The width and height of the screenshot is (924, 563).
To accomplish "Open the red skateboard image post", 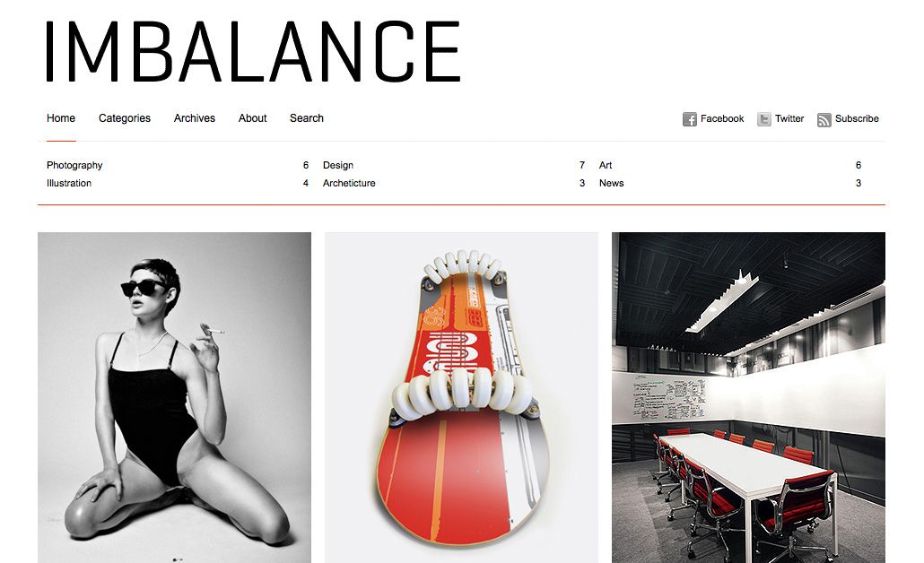I will pyautogui.click(x=461, y=397).
